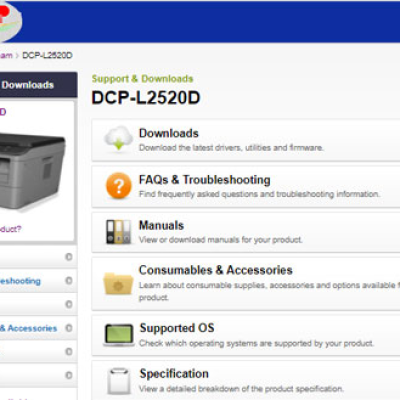Viewport: 400px width, 400px height.
Task: Click the DCP-L2520D printer image
Action: point(32,171)
